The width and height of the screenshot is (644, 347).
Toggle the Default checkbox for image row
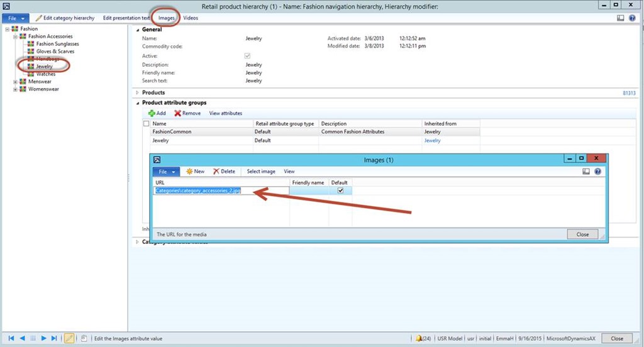tap(340, 190)
